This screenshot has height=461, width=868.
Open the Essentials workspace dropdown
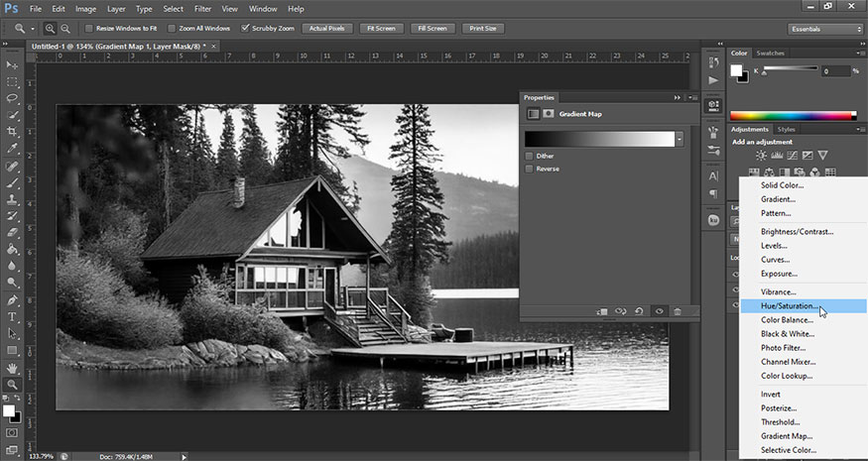pos(825,29)
